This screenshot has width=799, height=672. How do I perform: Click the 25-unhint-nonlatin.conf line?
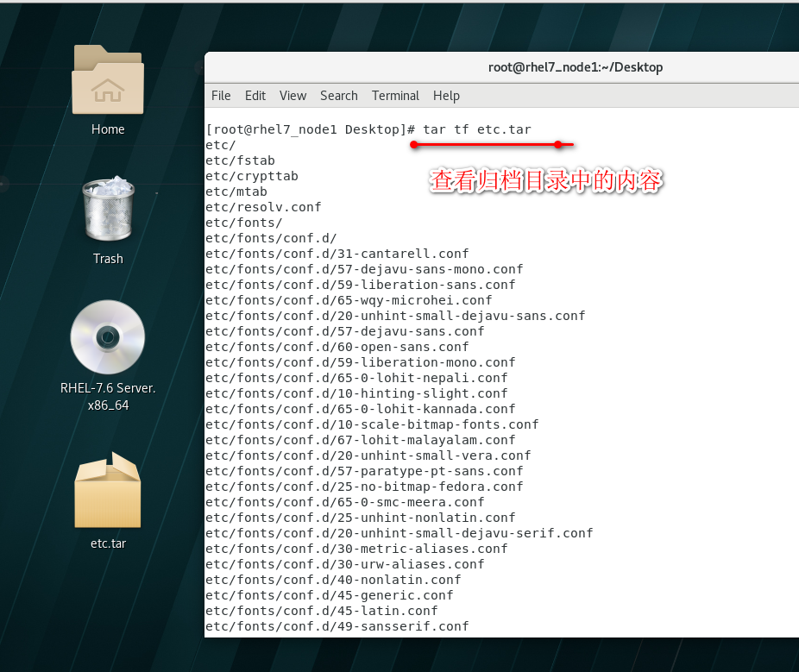[x=361, y=518]
